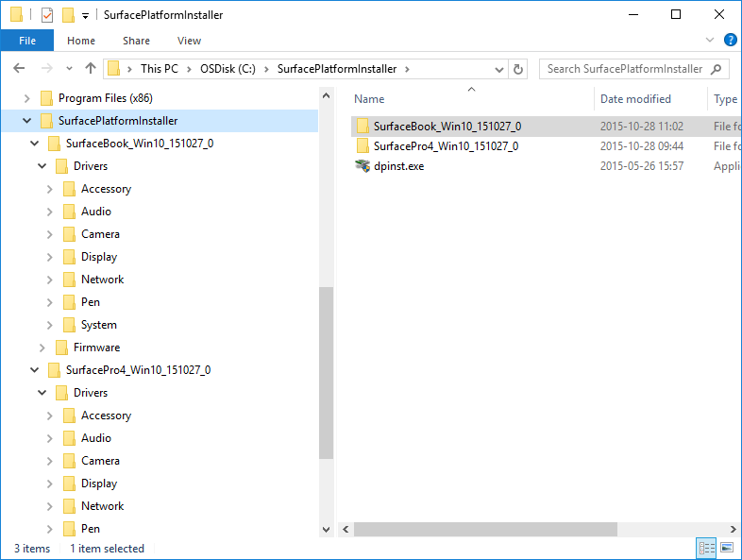Click file list scroll right arrow
This screenshot has width=742, height=560.
click(733, 529)
